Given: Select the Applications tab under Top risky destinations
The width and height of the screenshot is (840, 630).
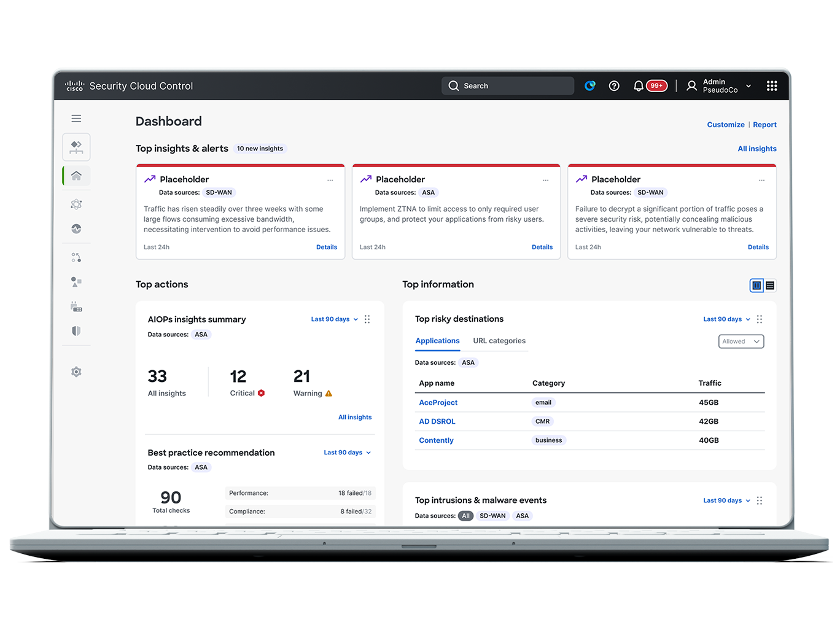Looking at the screenshot, I should [x=437, y=341].
